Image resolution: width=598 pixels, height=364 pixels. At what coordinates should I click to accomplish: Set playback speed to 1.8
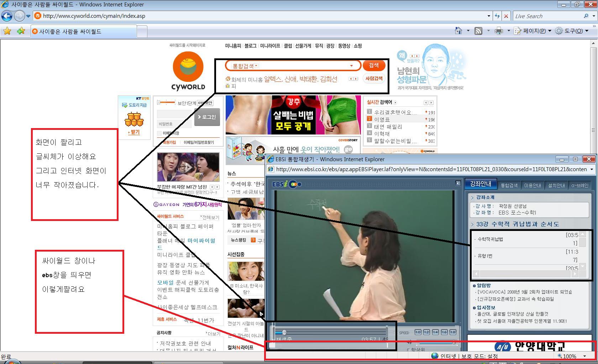[x=453, y=332]
